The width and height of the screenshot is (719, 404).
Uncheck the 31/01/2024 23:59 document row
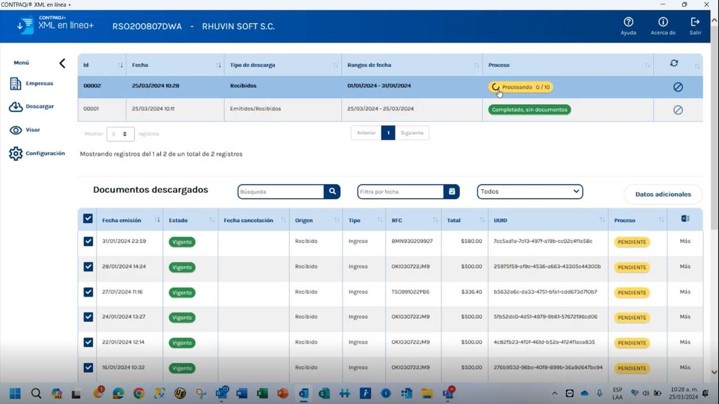pos(88,242)
